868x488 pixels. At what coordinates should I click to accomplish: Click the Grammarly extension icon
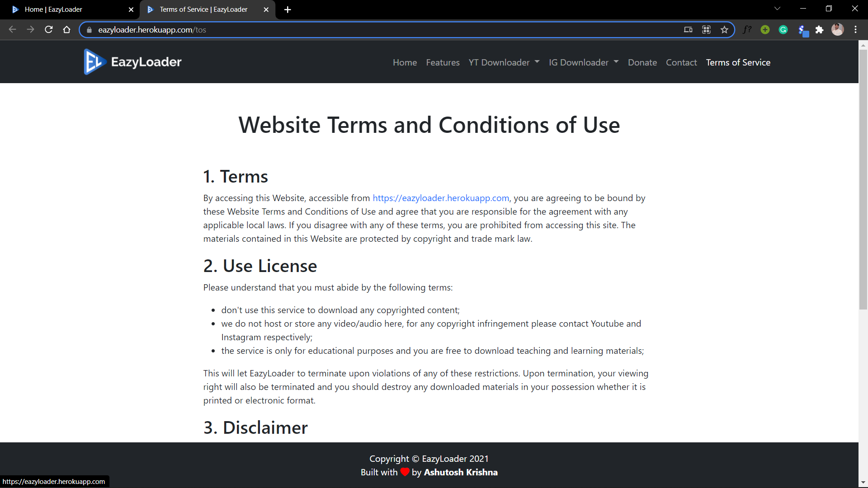(783, 29)
